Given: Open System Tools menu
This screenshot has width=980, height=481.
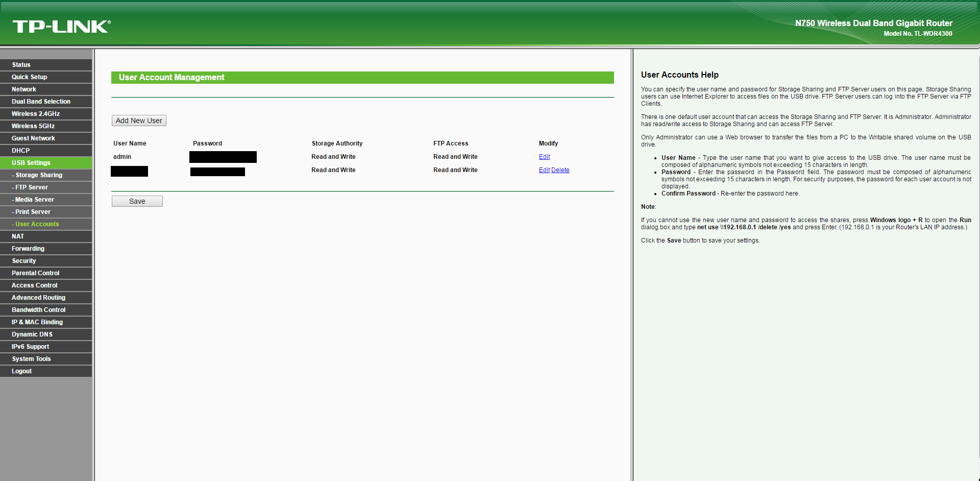Looking at the screenshot, I should 46,359.
